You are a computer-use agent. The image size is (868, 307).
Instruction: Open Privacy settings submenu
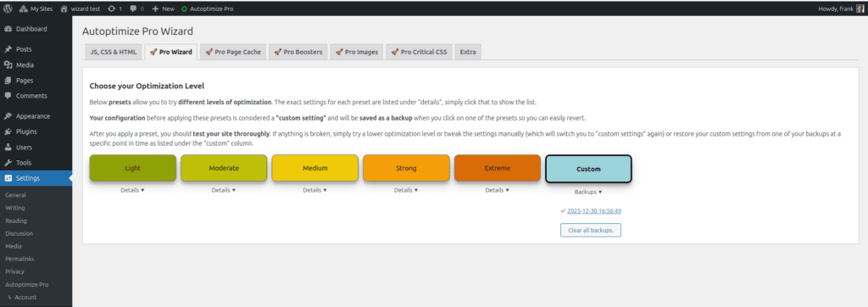(14, 271)
